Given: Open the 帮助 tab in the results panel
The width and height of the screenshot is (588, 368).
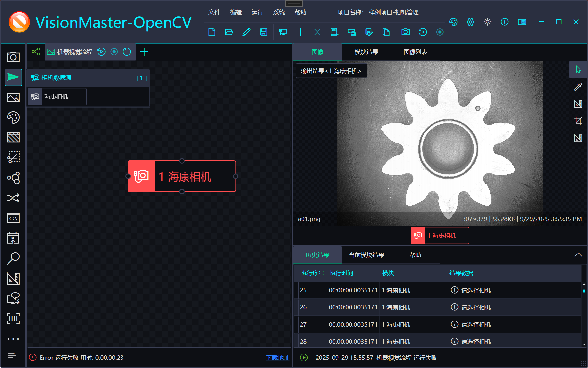Looking at the screenshot, I should [416, 255].
